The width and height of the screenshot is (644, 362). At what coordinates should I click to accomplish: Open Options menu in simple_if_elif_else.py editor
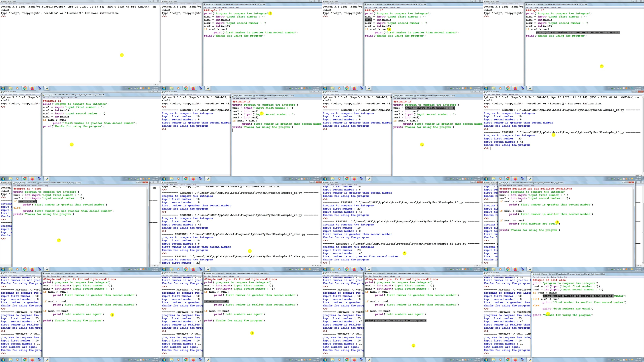(x=553, y=277)
